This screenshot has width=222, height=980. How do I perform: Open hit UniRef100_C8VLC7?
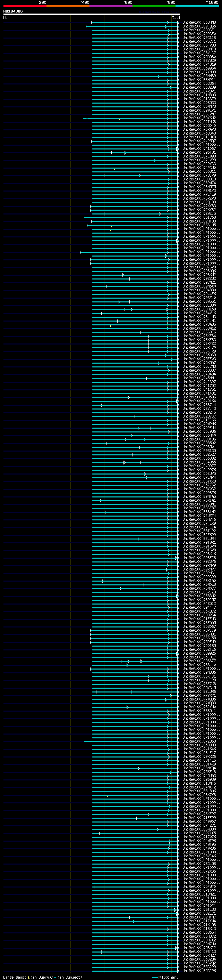pos(199,53)
